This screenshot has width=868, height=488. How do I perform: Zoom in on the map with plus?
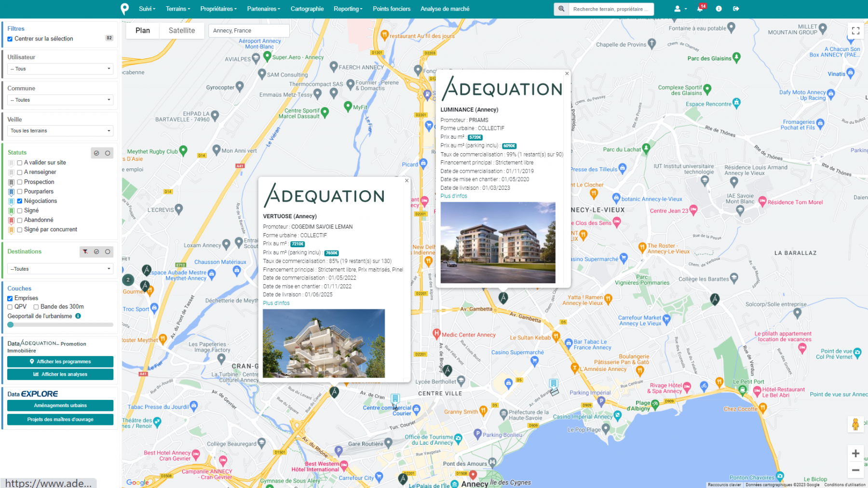pos(855,453)
